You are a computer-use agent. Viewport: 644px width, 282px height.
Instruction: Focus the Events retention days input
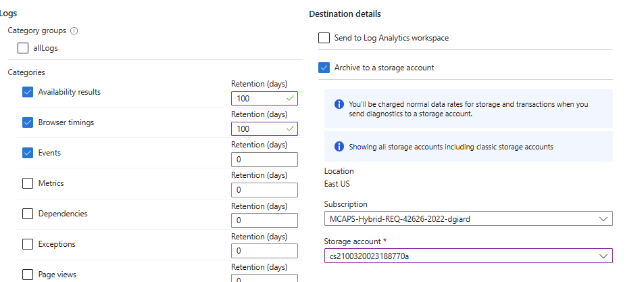264,160
